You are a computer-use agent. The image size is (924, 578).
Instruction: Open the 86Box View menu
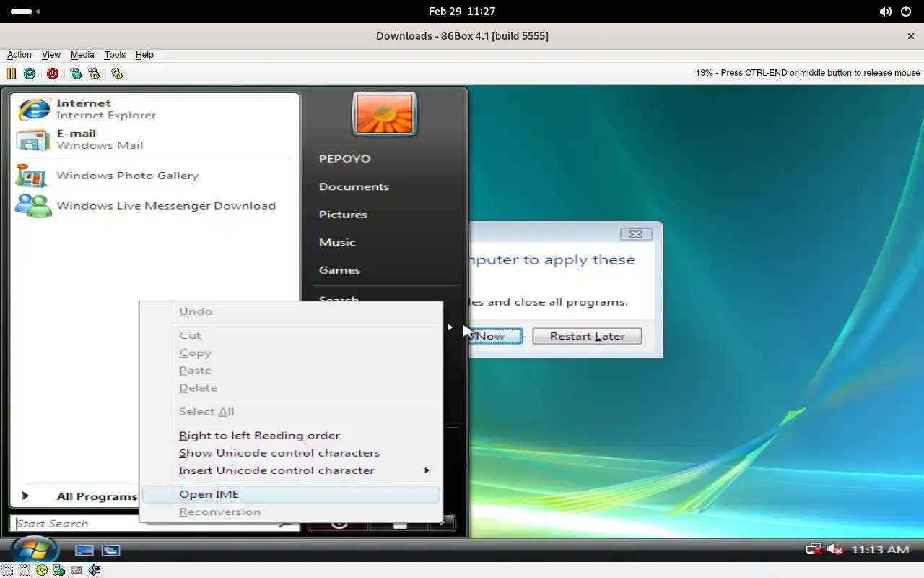51,55
